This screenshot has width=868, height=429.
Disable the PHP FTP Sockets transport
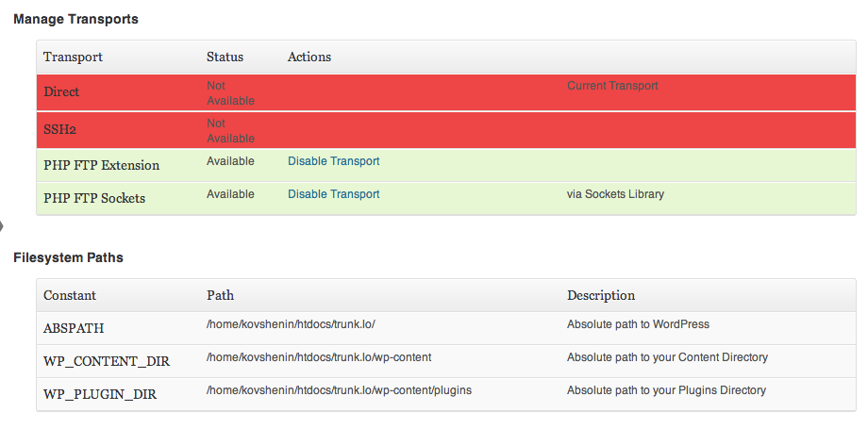pyautogui.click(x=334, y=194)
